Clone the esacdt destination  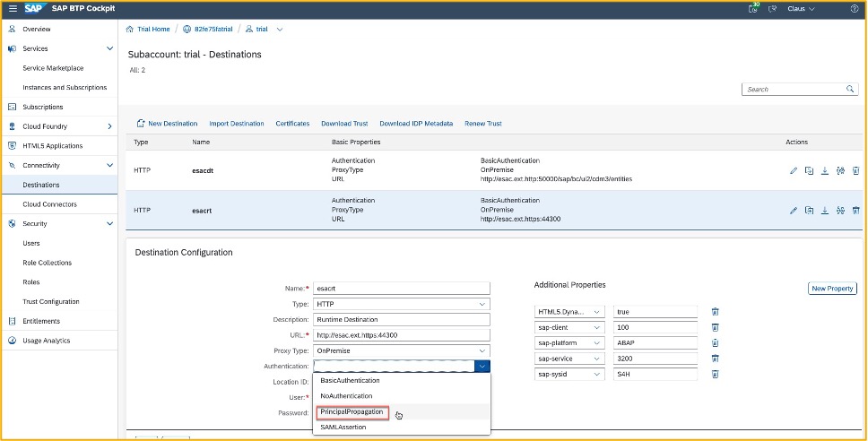click(x=809, y=170)
